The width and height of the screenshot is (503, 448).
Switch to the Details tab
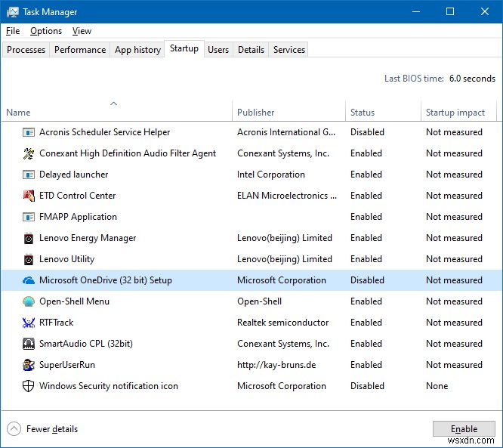click(251, 50)
